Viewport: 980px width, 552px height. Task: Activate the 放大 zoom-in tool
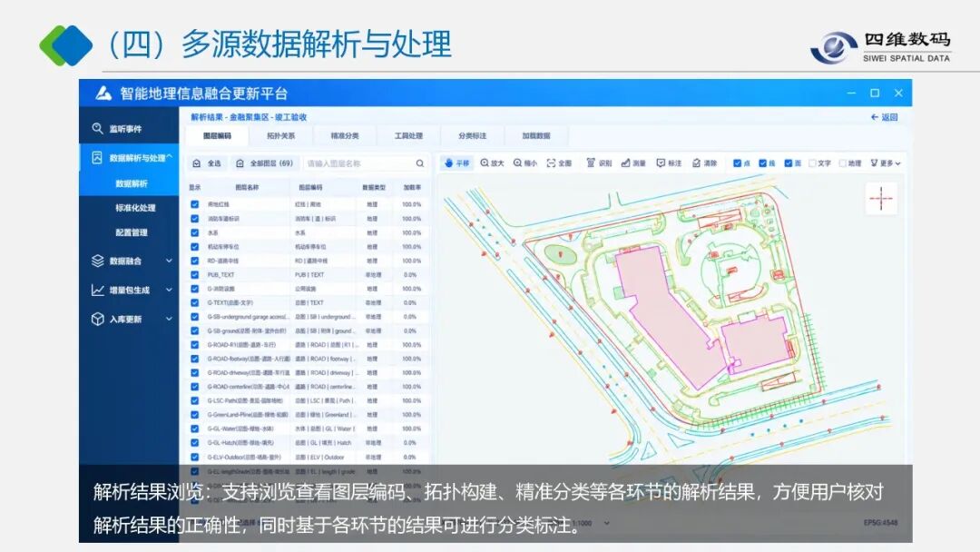492,163
